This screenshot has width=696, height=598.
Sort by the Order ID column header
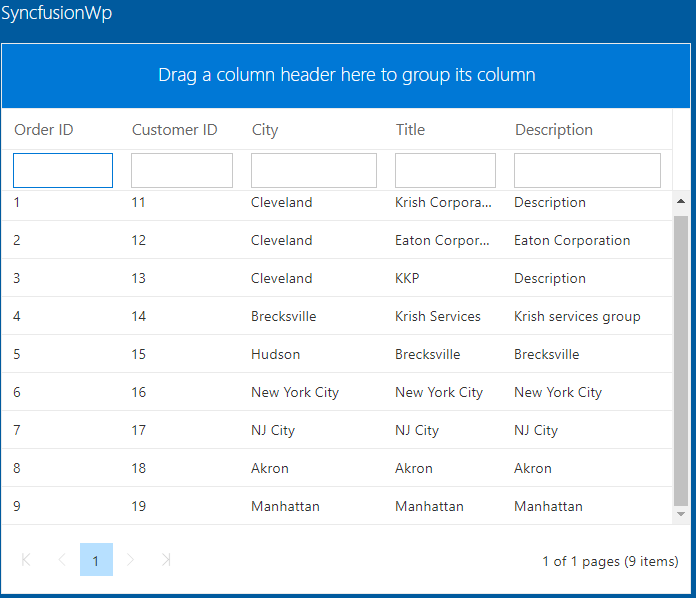pos(44,130)
